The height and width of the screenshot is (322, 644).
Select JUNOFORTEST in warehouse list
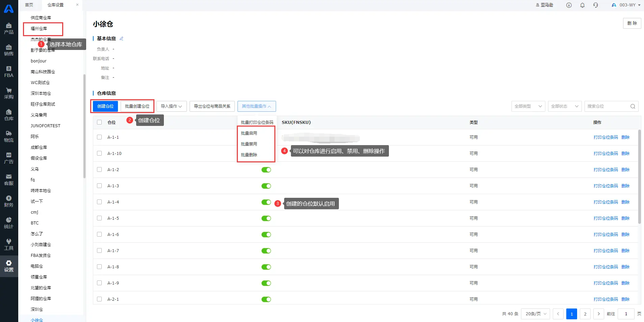click(46, 126)
